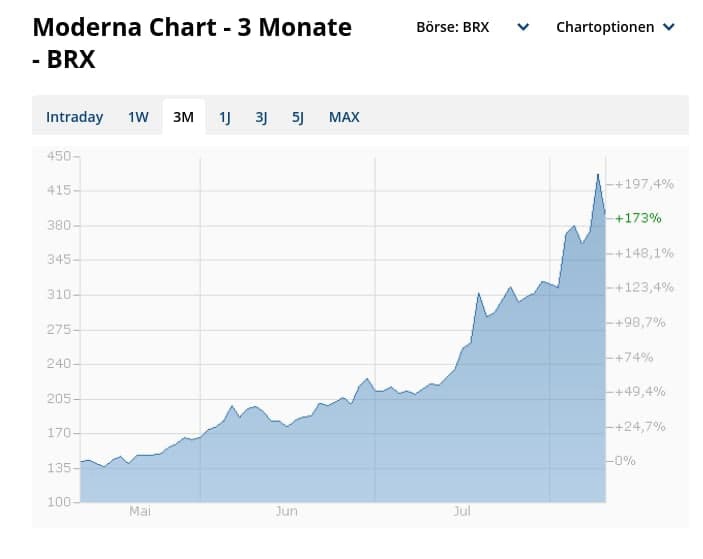The image size is (703, 559).
Task: Choose the 5J time range
Action: point(298,117)
